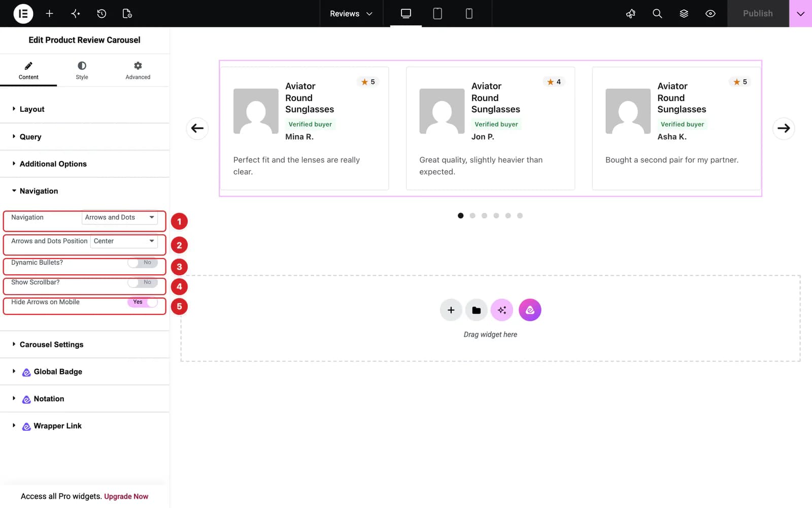Viewport: 812px width, 508px height.
Task: Open the History clock icon
Action: tap(101, 14)
